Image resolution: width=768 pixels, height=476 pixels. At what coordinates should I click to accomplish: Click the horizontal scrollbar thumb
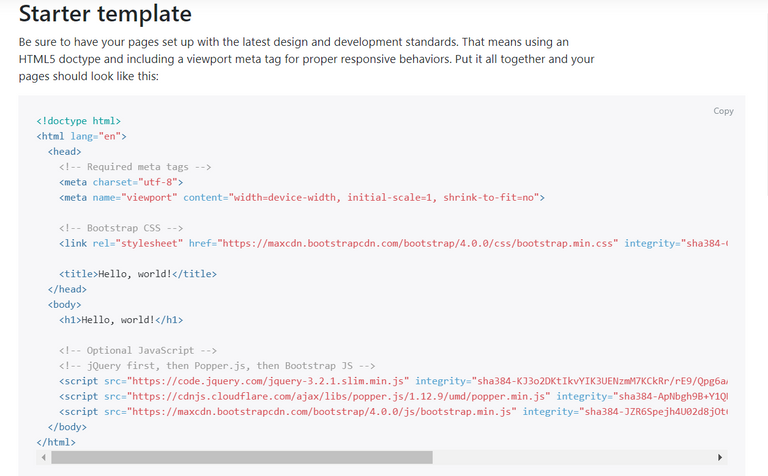coord(242,457)
